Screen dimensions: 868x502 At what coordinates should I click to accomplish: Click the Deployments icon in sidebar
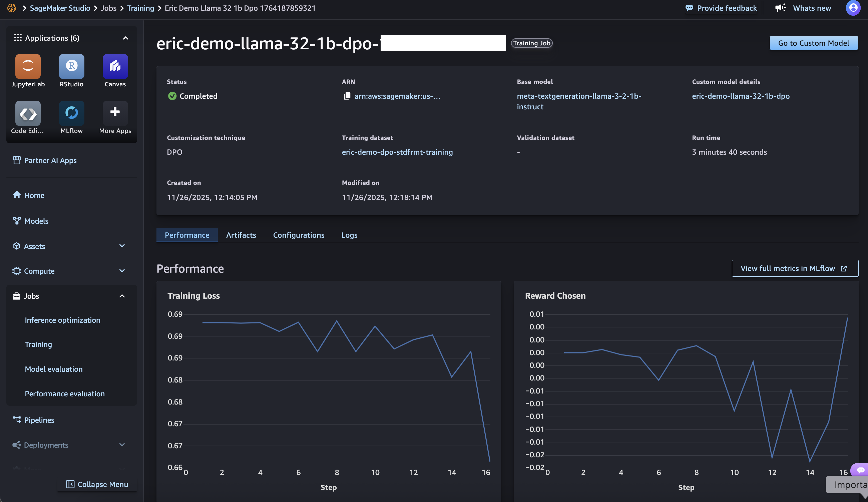click(x=17, y=445)
